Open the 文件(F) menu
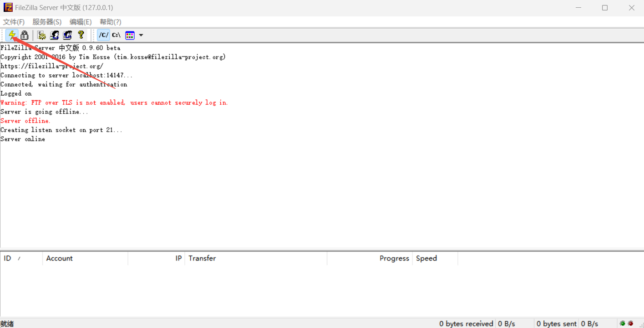 click(14, 22)
